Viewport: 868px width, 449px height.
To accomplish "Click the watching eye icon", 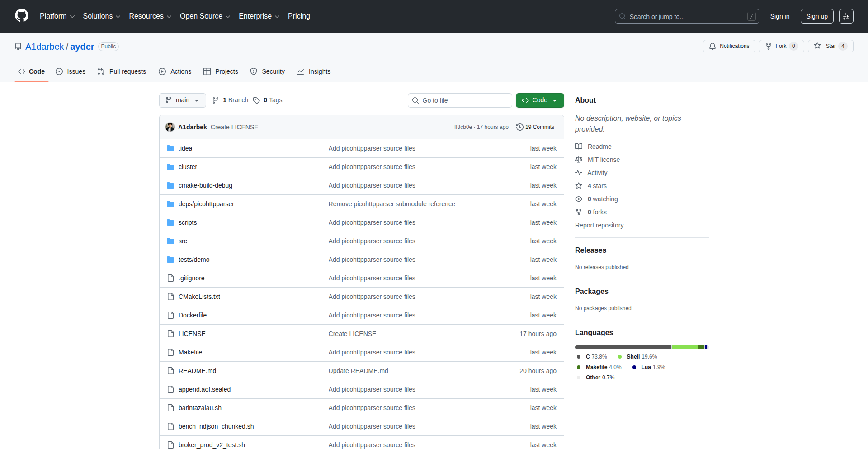I will (x=579, y=199).
